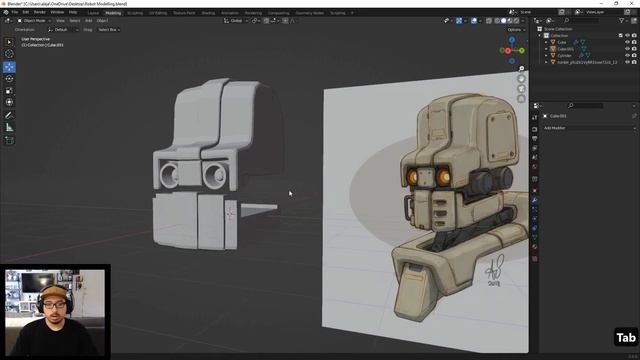Open the Orientation Default dropdown
Viewport: 640px width, 360px height.
tap(63, 30)
